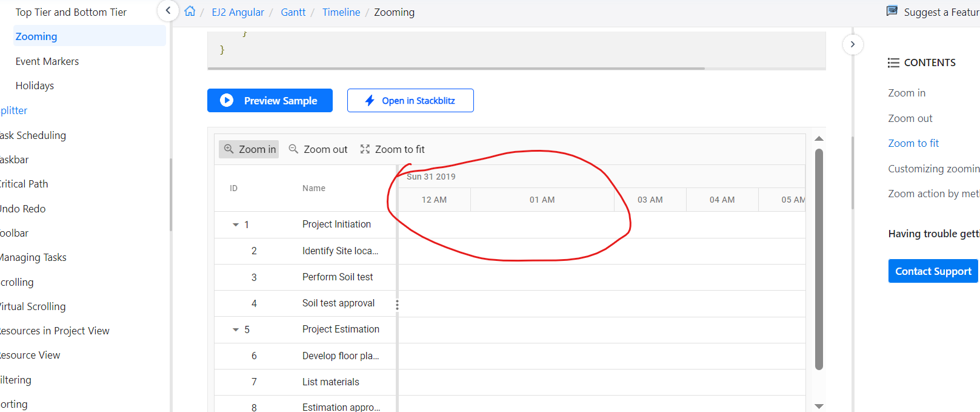This screenshot has width=980, height=412.
Task: Go to EJ2 Angular breadcrumb link
Action: click(x=238, y=12)
